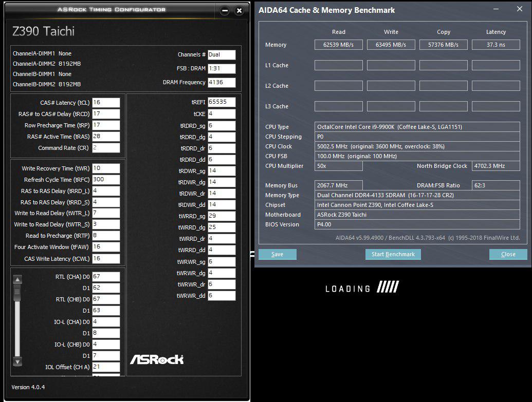Click the DRAM:FSB Ratio 62:3 field
Screen dimensions: 532x402
496,185
